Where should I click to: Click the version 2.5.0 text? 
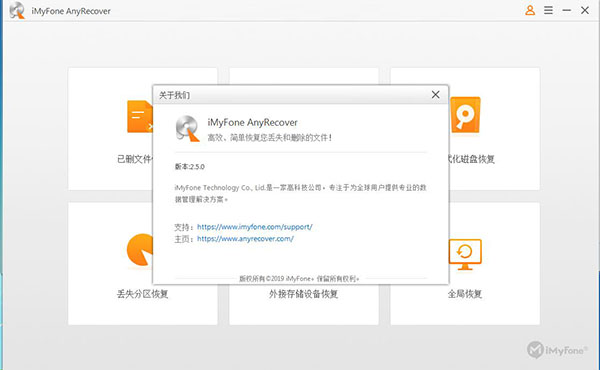tap(189, 166)
